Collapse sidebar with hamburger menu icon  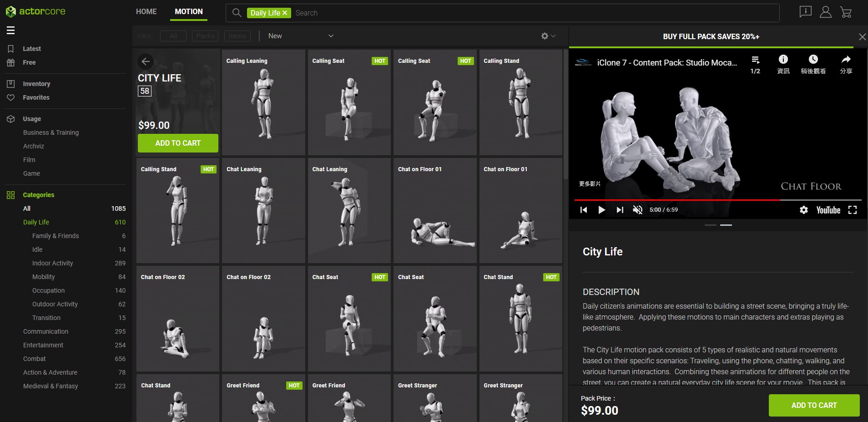click(11, 31)
